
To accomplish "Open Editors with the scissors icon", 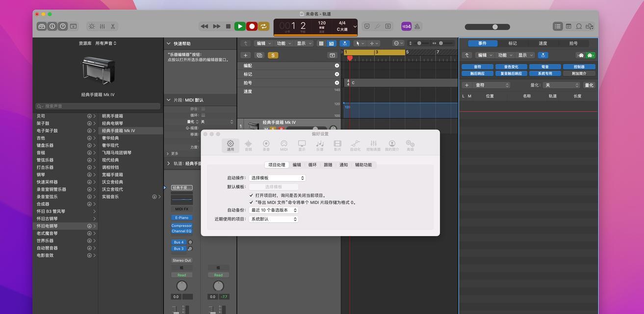I will pyautogui.click(x=113, y=26).
